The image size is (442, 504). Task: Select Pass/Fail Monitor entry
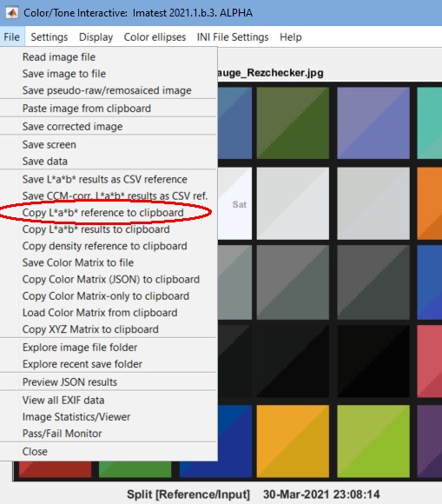[109, 434]
